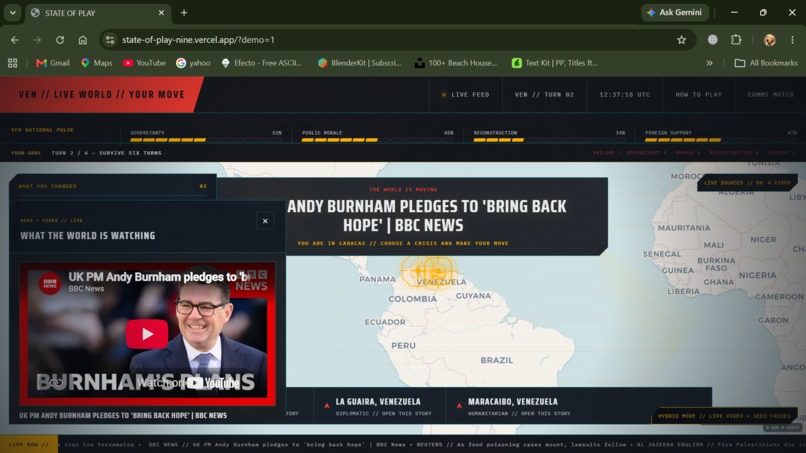Viewport: 806px width, 453px height.
Task: Open the Gmail bookmark
Action: pyautogui.click(x=53, y=63)
